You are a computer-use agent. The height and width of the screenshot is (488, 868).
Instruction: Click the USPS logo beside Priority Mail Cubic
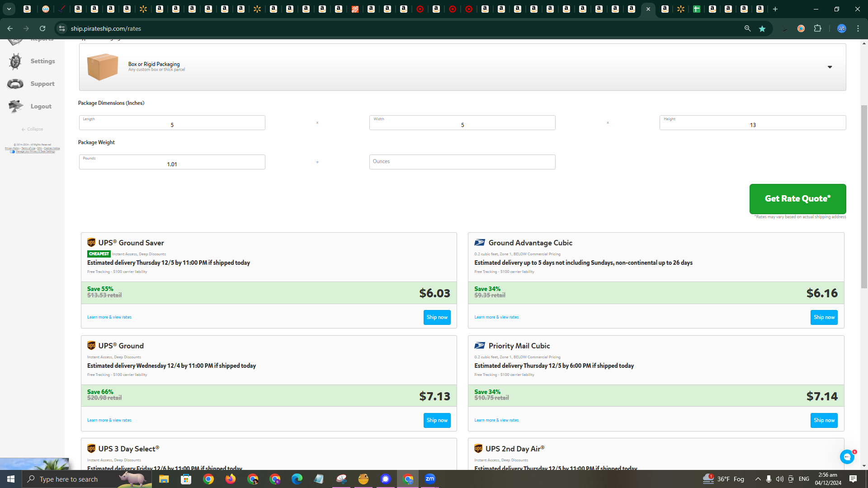480,346
